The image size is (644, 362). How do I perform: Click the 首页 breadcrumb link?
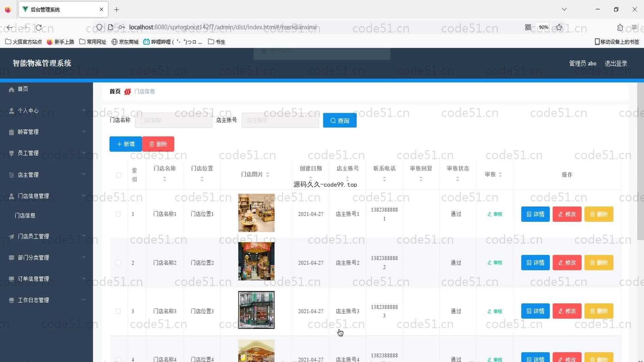[115, 92]
